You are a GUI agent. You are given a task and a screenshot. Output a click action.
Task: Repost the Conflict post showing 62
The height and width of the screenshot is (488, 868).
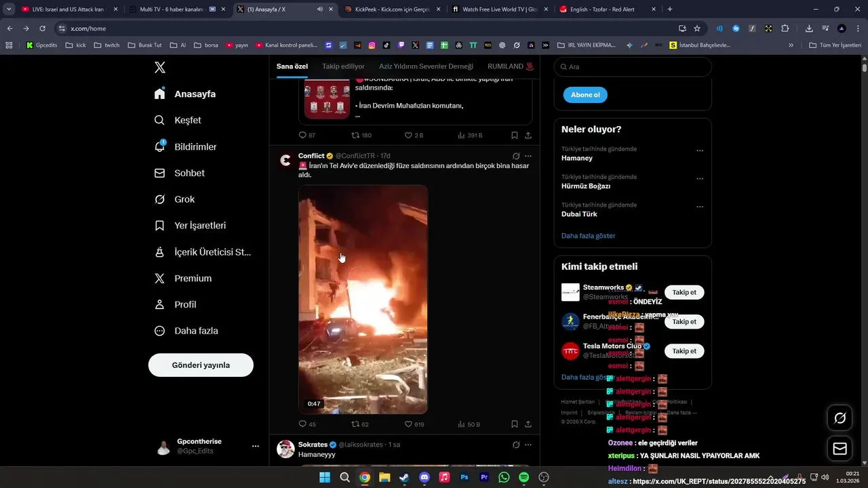coord(360,424)
